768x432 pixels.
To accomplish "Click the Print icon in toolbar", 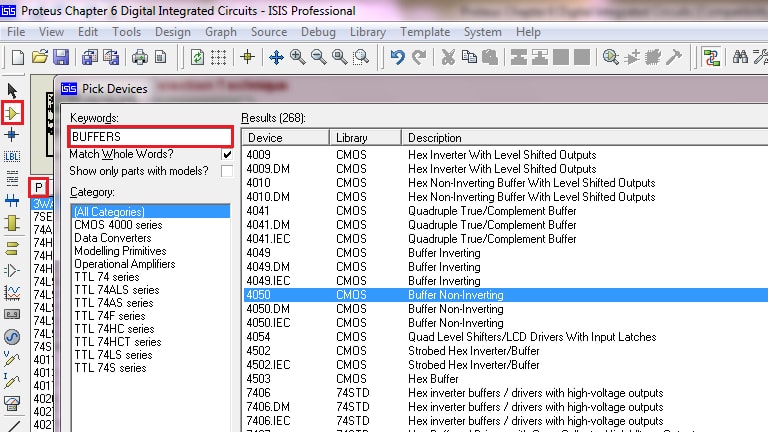I will click(140, 57).
